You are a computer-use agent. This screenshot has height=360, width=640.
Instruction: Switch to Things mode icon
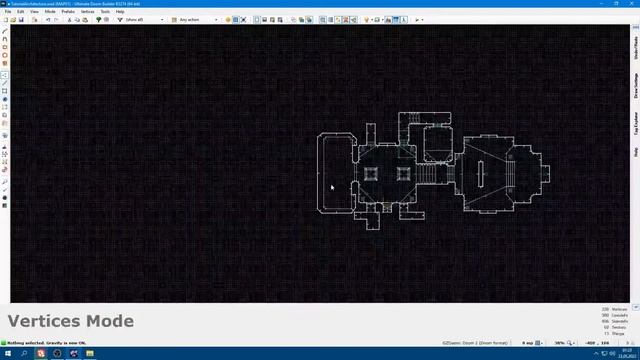coord(5,99)
